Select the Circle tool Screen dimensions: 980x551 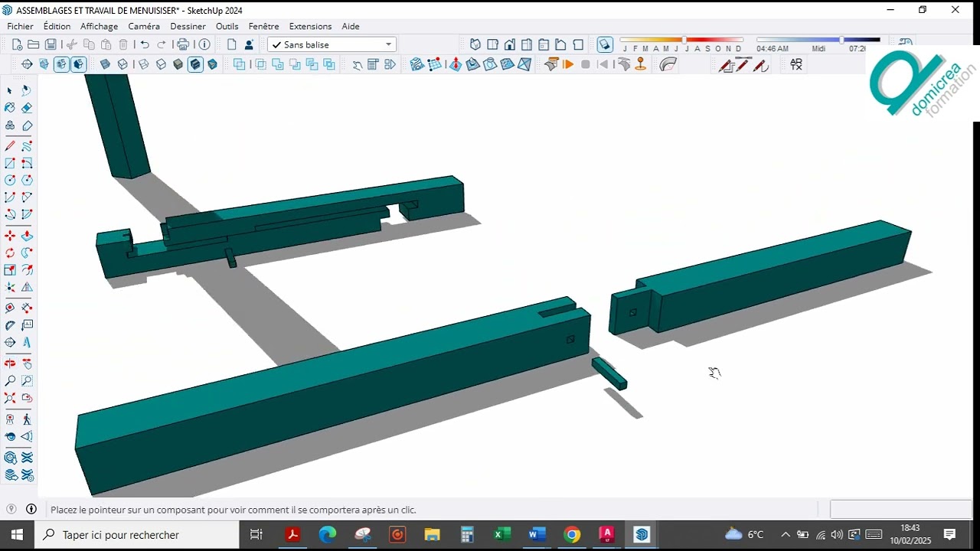click(x=10, y=180)
